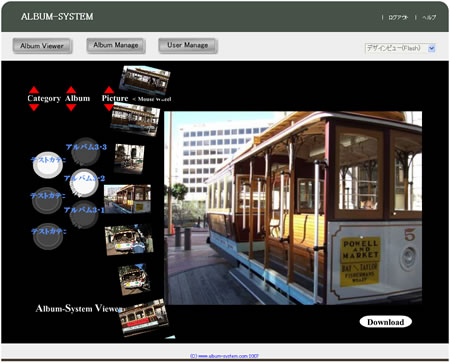Viewport: 450px width, 363px height.
Task: Click the red up arrow above Category
Action: [34, 90]
